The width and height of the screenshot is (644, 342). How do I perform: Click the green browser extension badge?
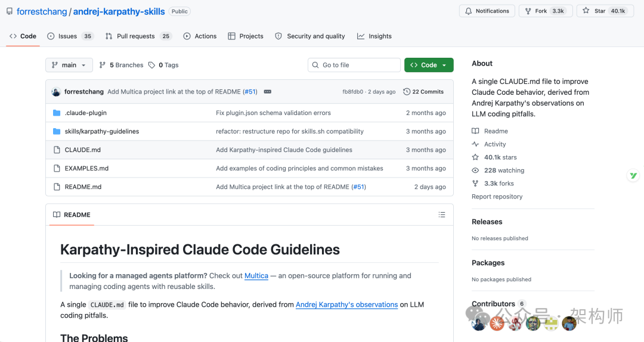point(633,176)
